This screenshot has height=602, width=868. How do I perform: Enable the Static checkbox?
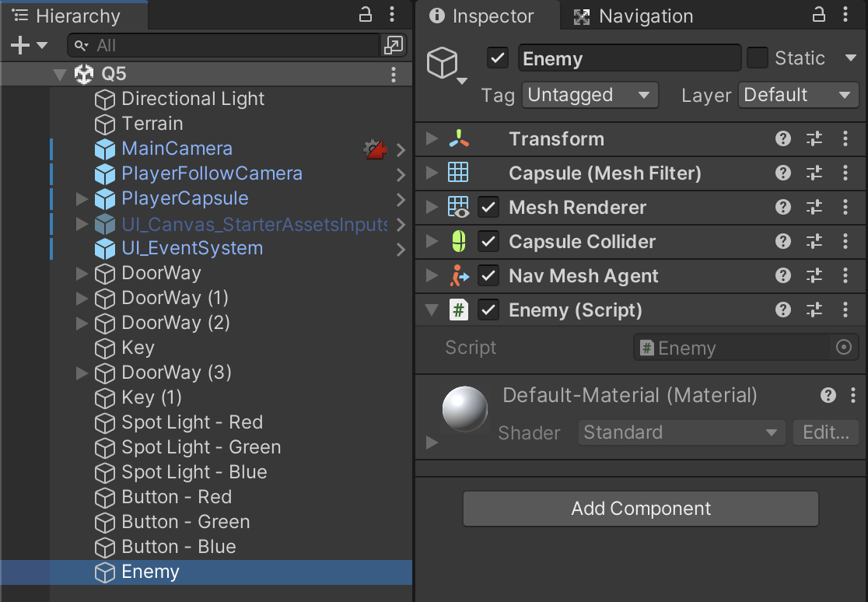pos(757,58)
